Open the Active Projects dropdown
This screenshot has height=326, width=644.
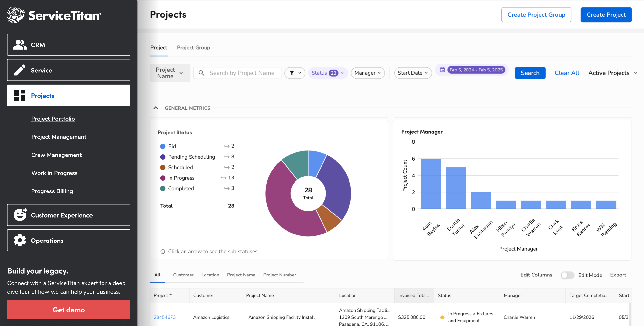click(612, 73)
